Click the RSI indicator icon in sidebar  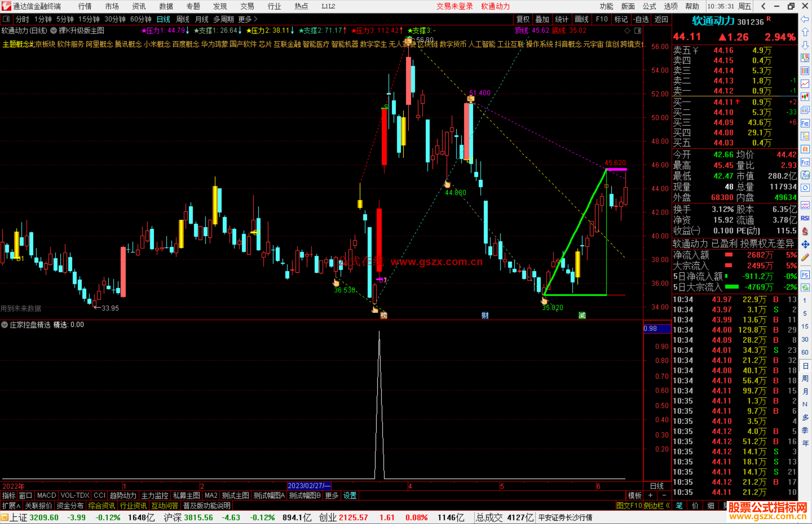click(805, 218)
